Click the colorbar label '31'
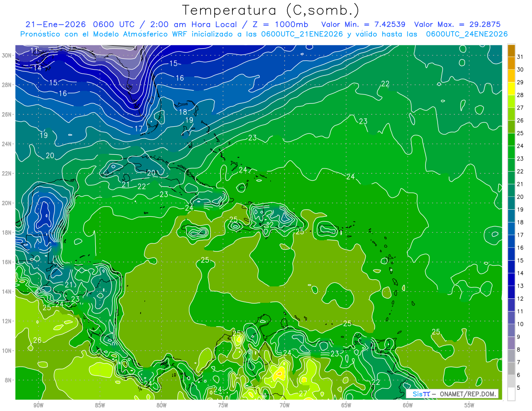 coord(520,56)
